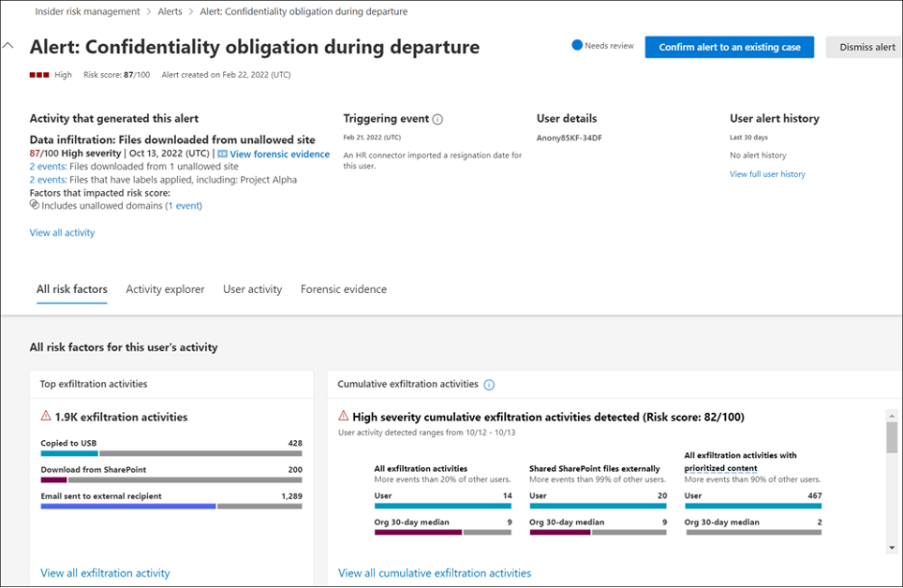The height and width of the screenshot is (588, 903).
Task: Click View all cumulative exfiltration activities
Action: coord(435,573)
